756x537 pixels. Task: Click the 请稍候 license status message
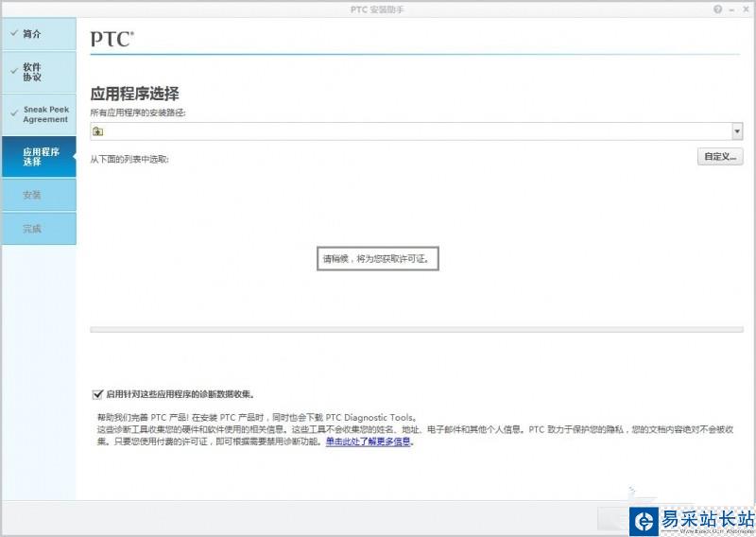coord(377,259)
